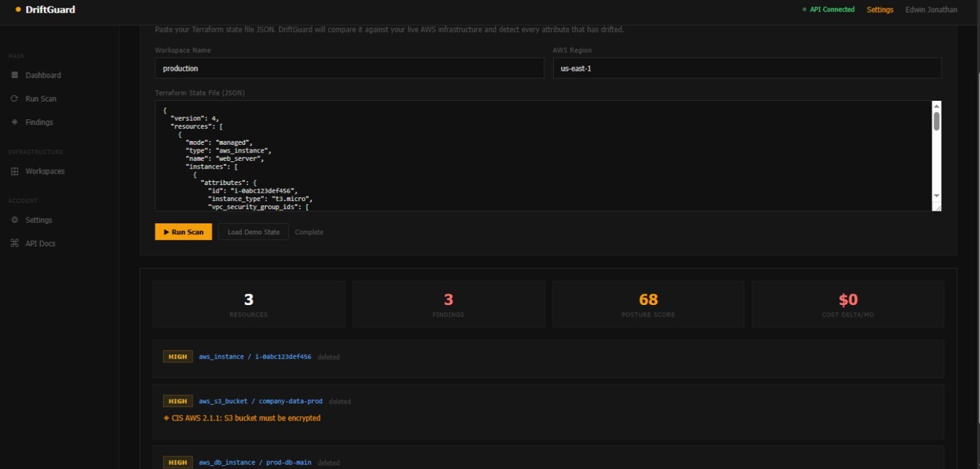Open Settings link in top bar
980x469 pixels.
tap(880, 10)
